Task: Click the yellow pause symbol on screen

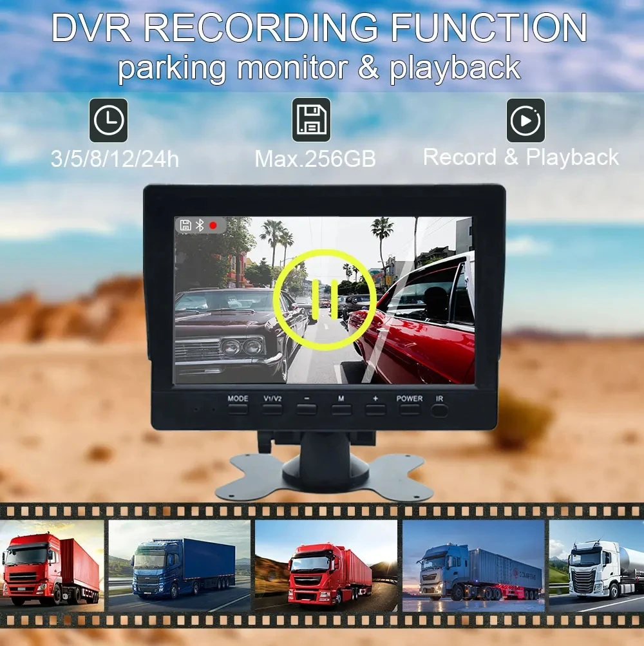Action: (325, 299)
